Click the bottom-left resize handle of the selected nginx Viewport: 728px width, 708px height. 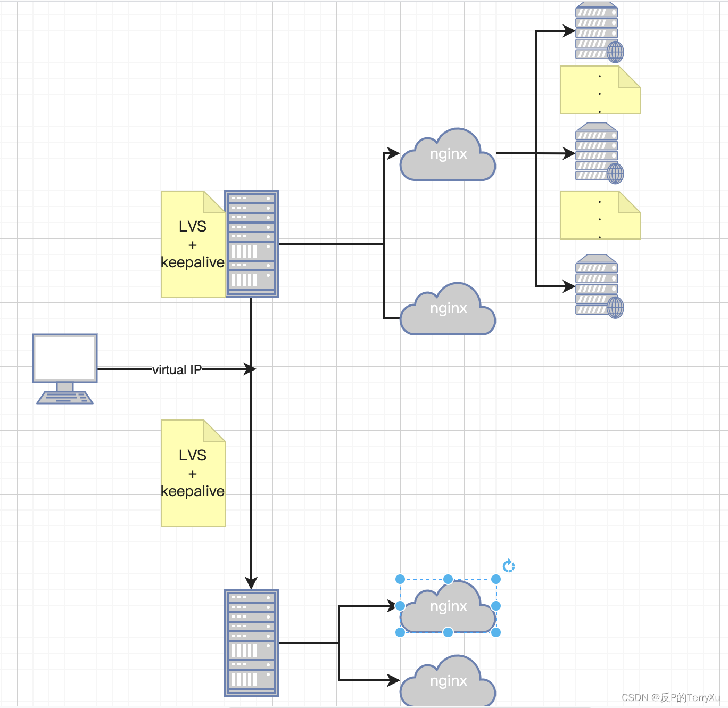click(x=400, y=632)
